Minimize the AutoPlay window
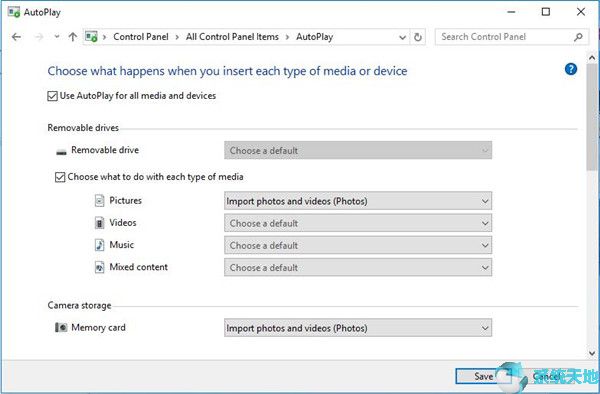Image resolution: width=600 pixels, height=394 pixels. point(511,12)
